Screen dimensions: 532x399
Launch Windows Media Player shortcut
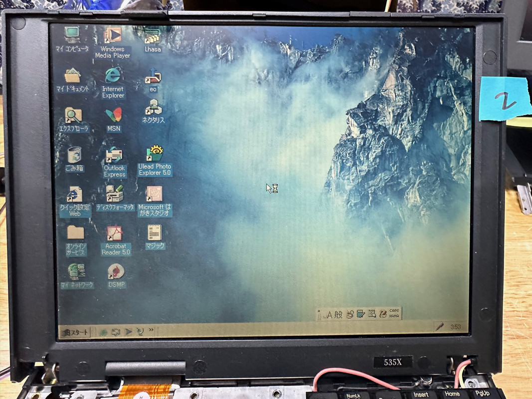pyautogui.click(x=112, y=43)
